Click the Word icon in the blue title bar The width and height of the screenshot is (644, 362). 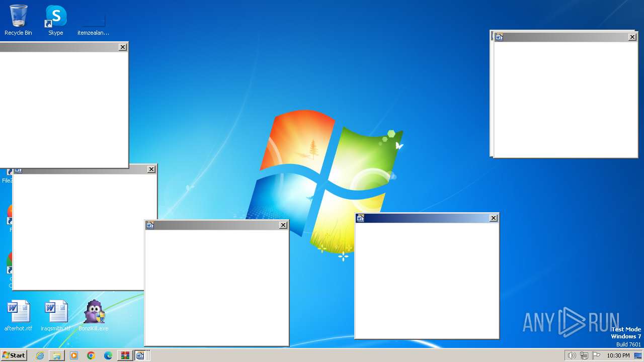click(360, 218)
